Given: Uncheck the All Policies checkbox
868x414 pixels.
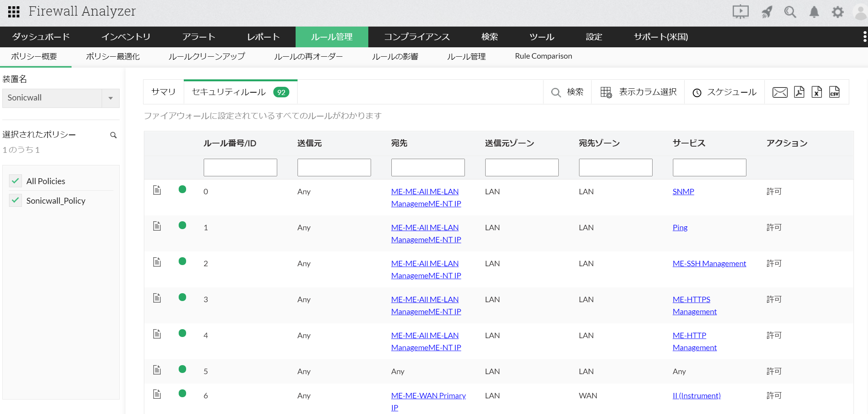Looking at the screenshot, I should (16, 181).
